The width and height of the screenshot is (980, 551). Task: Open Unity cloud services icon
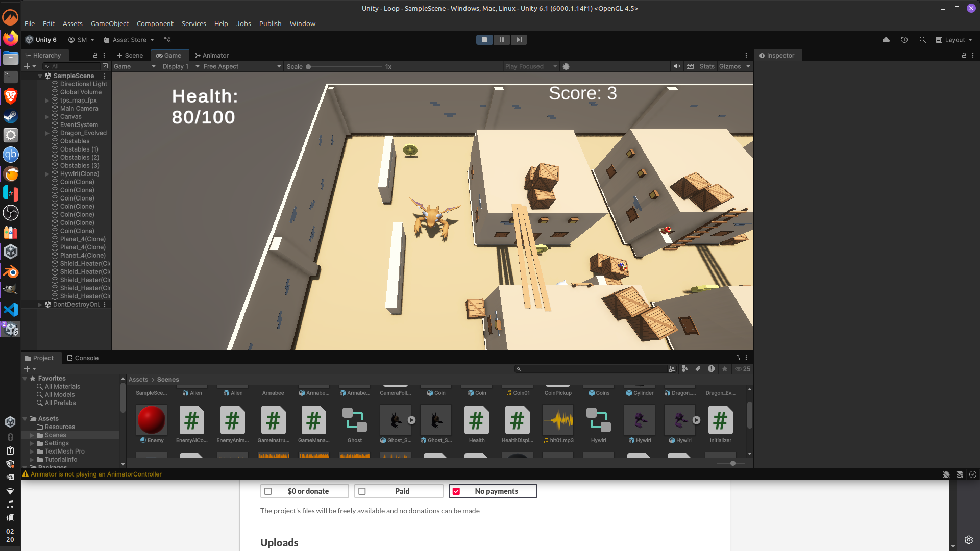[886, 40]
